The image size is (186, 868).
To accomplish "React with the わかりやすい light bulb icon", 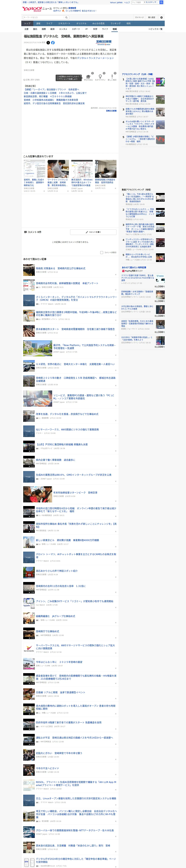I will coord(100,77).
